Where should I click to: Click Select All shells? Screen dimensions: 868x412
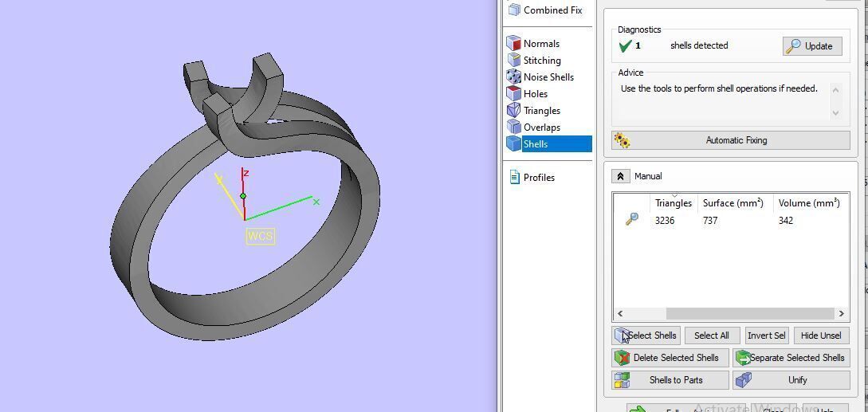tap(711, 335)
